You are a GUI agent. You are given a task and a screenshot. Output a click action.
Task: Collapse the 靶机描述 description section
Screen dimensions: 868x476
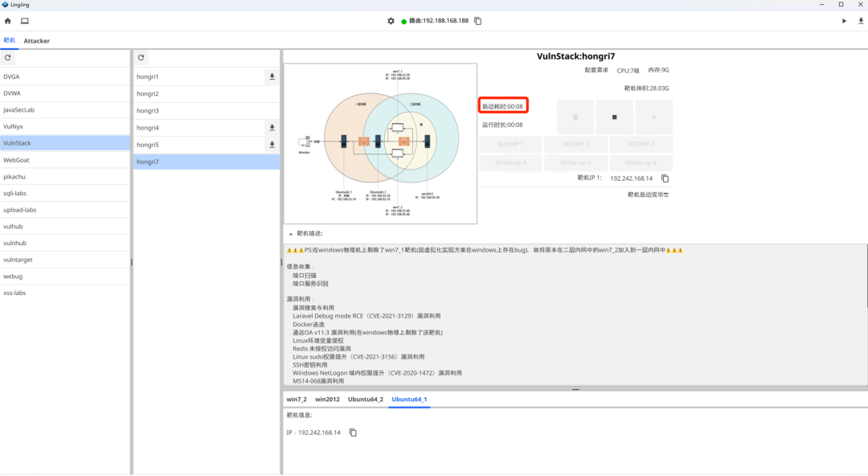[x=291, y=233]
